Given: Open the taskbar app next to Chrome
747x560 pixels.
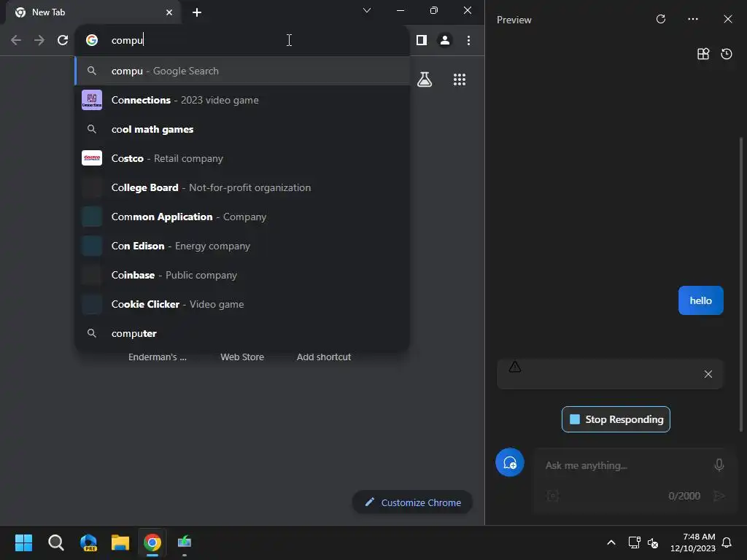Looking at the screenshot, I should (x=185, y=542).
